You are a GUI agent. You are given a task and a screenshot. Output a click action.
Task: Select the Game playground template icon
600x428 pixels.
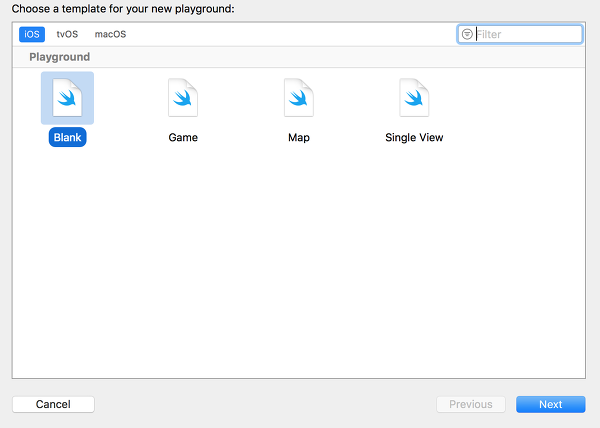click(183, 98)
